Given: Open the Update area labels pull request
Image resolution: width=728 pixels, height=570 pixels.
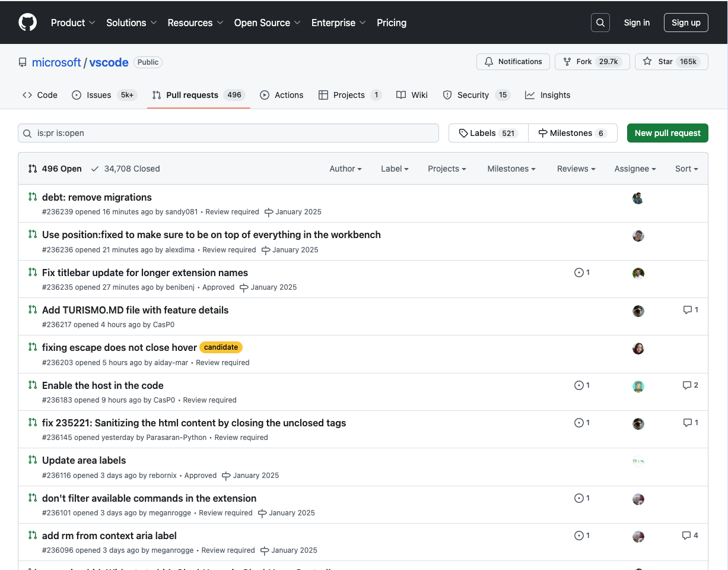Looking at the screenshot, I should (x=84, y=460).
